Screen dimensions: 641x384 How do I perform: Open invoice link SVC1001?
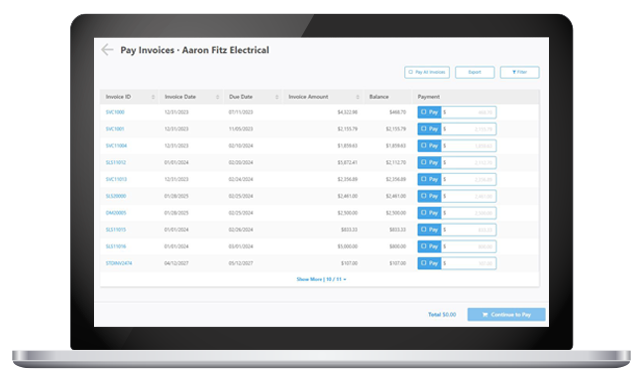click(x=115, y=129)
